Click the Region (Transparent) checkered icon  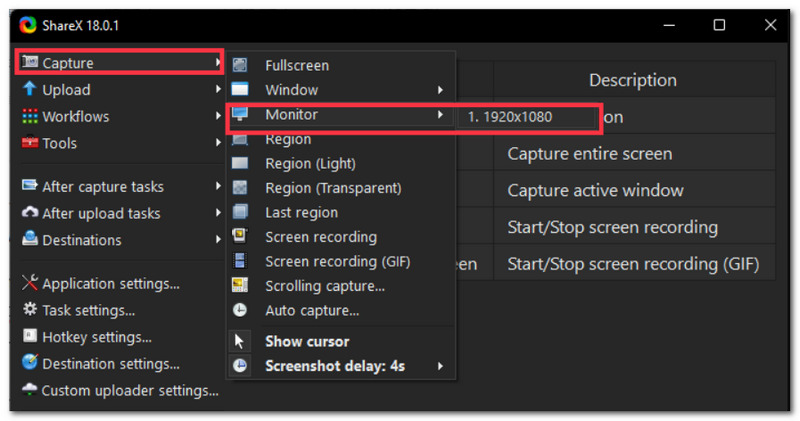pyautogui.click(x=240, y=187)
